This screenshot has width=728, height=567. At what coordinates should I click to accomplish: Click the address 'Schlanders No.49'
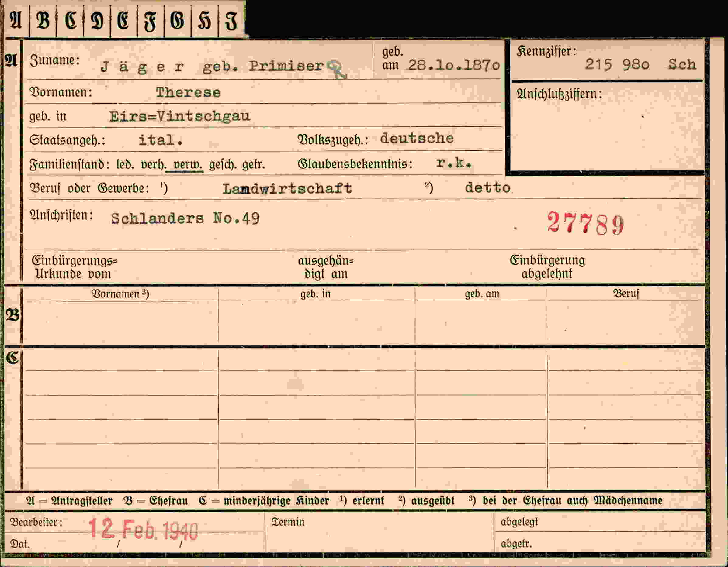coord(185,218)
